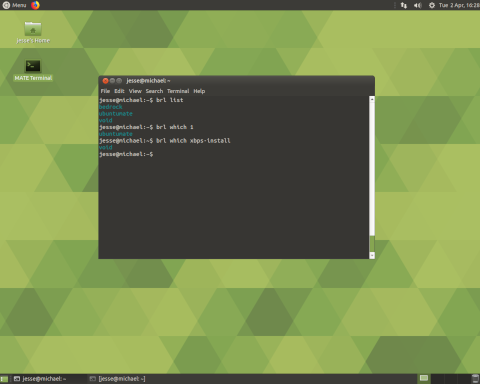Image resolution: width=480 pixels, height=384 pixels.
Task: Open the Edit menu in the terminal
Action: click(119, 91)
